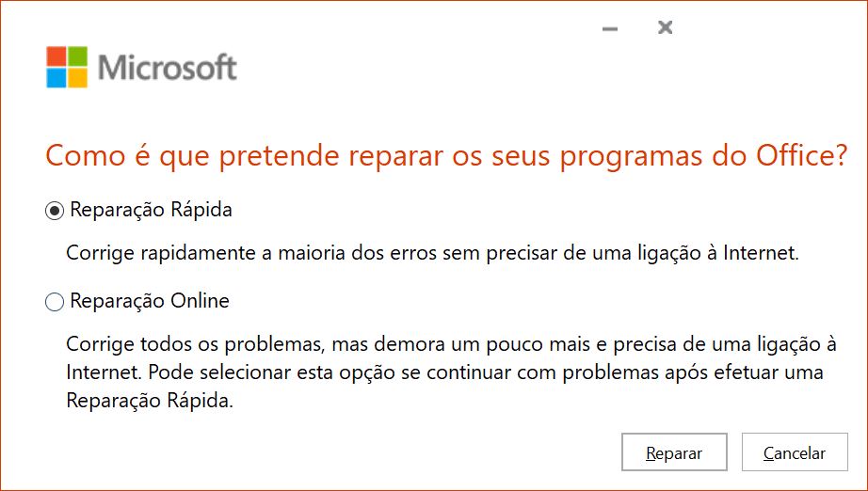Screen dimensions: 868x491
Task: Click the final 'Reparação Rápida.' text in the online description
Action: click(150, 401)
